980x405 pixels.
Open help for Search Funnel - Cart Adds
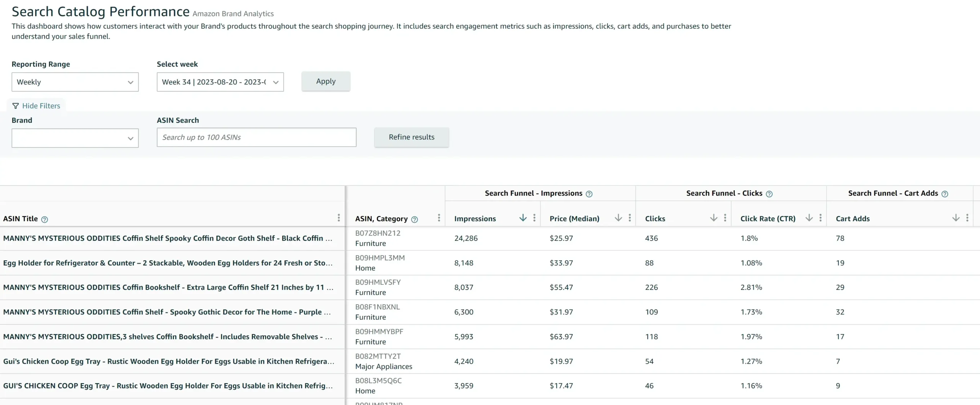coord(945,194)
